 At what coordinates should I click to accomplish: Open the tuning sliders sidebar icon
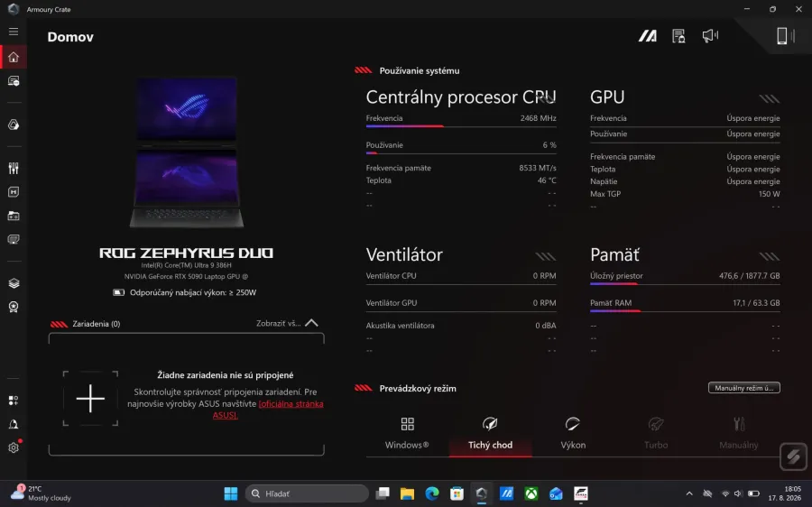pyautogui.click(x=14, y=169)
